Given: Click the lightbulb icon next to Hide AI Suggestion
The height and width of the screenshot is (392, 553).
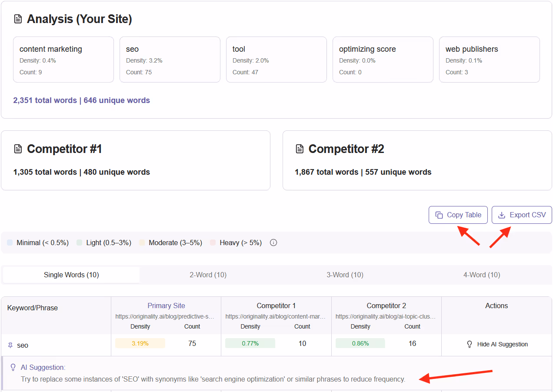Looking at the screenshot, I should pyautogui.click(x=469, y=344).
